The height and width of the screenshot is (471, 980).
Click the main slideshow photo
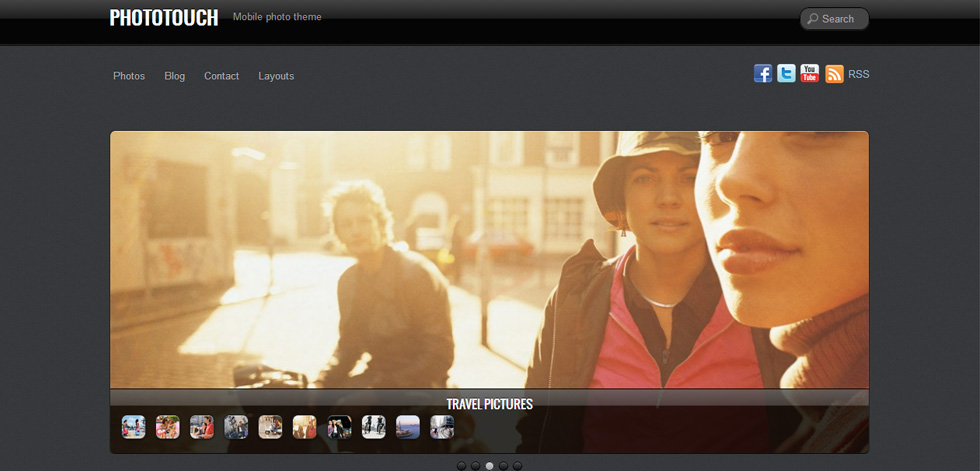pos(489,259)
